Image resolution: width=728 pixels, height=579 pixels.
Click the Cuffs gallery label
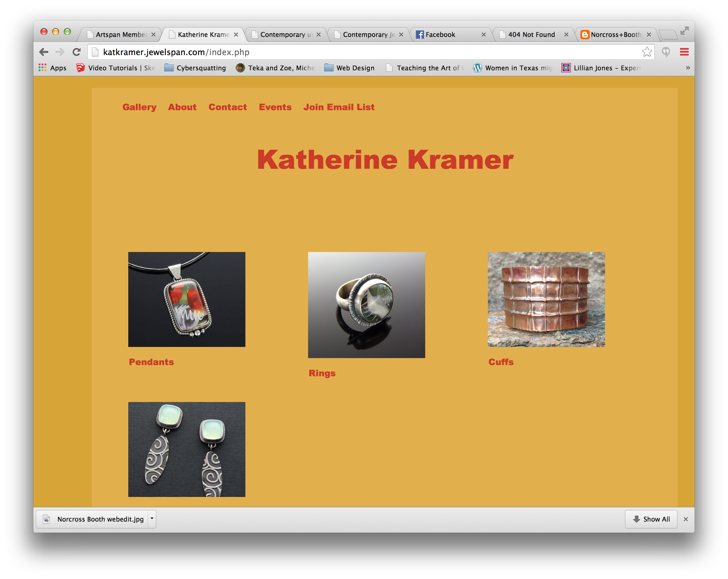click(x=501, y=362)
